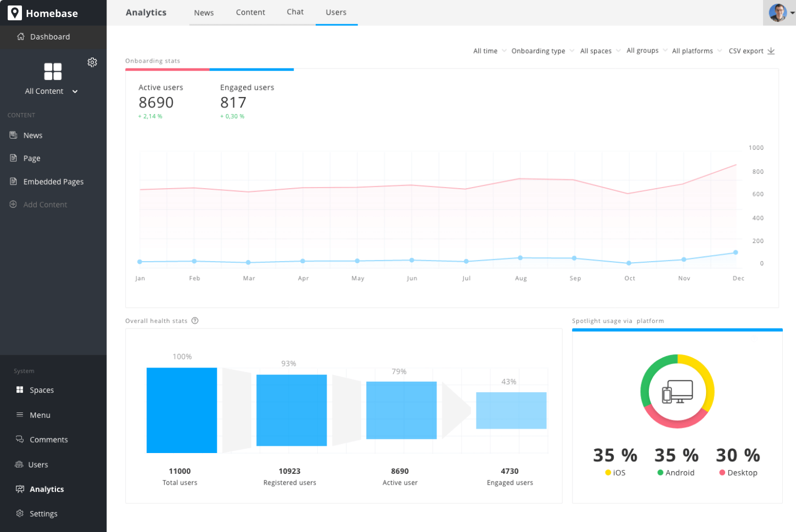
Task: Click the Android green legend dot
Action: tap(660, 473)
